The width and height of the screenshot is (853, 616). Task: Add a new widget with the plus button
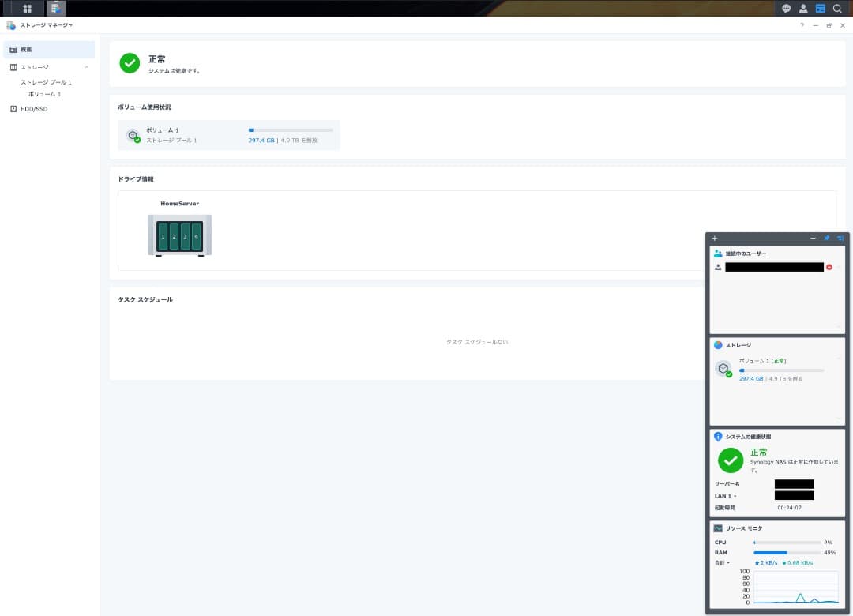pyautogui.click(x=715, y=238)
